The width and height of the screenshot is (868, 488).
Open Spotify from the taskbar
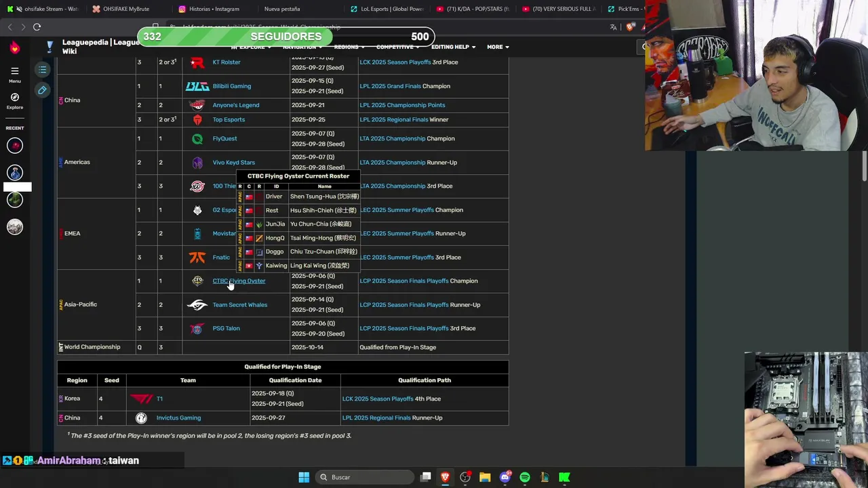coord(525,477)
